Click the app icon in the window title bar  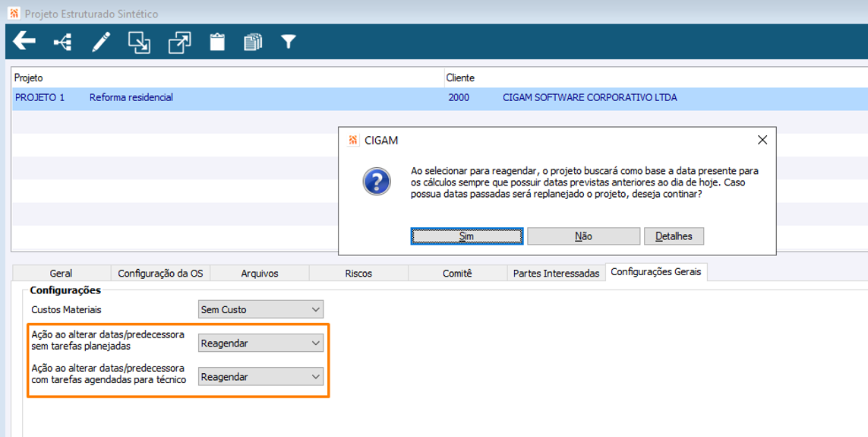coord(14,13)
